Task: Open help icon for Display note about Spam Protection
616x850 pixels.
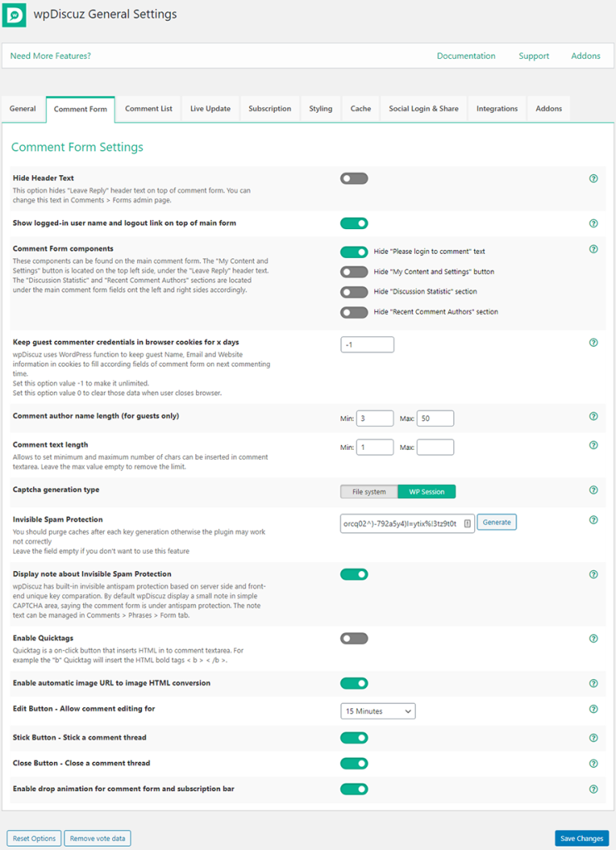Action: point(594,574)
